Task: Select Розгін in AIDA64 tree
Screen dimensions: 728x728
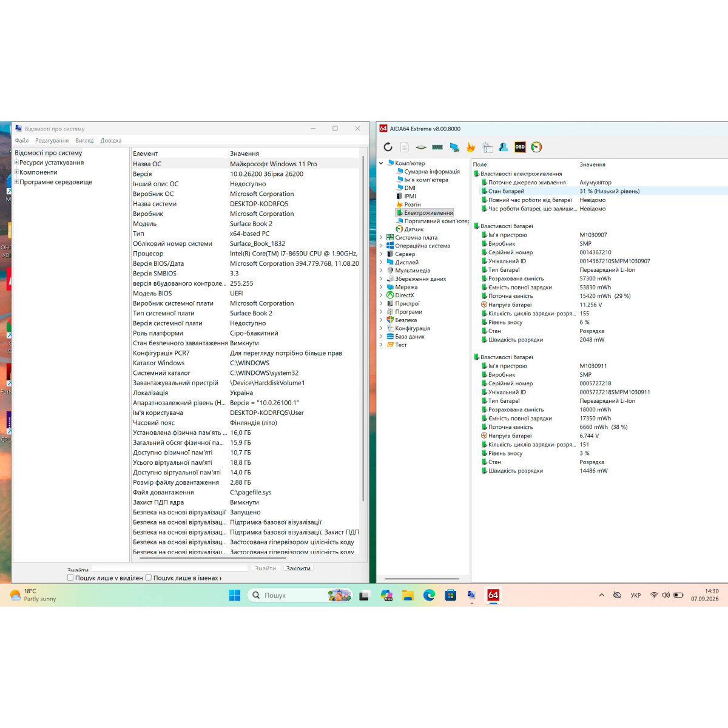Action: [x=413, y=204]
